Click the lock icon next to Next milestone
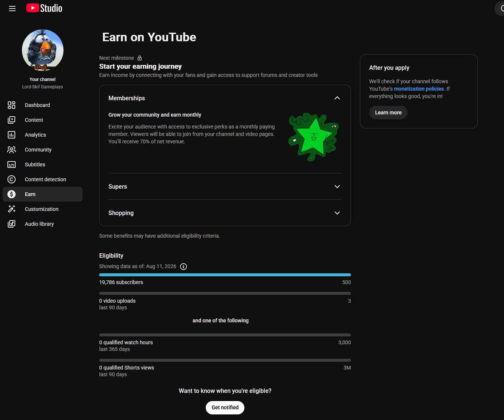The height and width of the screenshot is (420, 504). pos(140,58)
